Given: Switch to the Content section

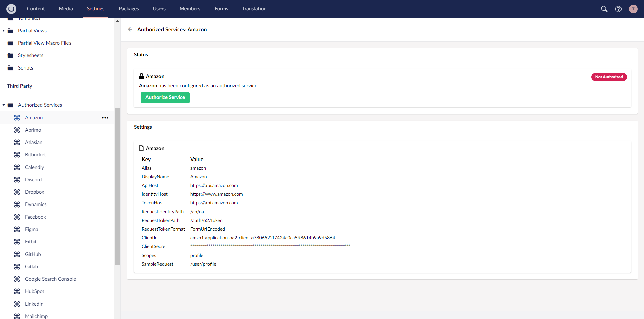Looking at the screenshot, I should [x=36, y=9].
